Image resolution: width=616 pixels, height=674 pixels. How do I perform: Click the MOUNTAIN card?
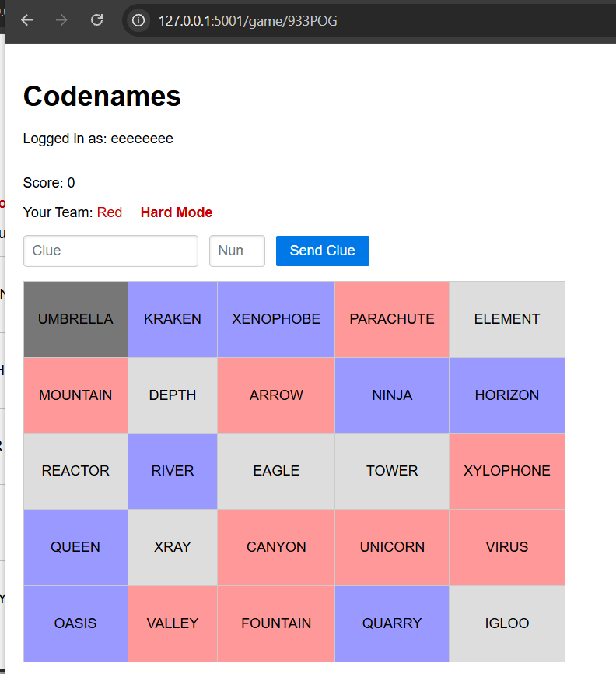tap(75, 395)
